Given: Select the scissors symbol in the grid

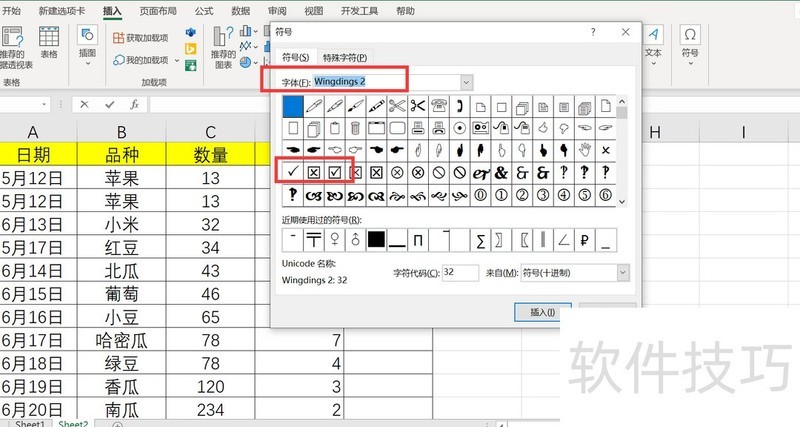Looking at the screenshot, I should click(397, 105).
